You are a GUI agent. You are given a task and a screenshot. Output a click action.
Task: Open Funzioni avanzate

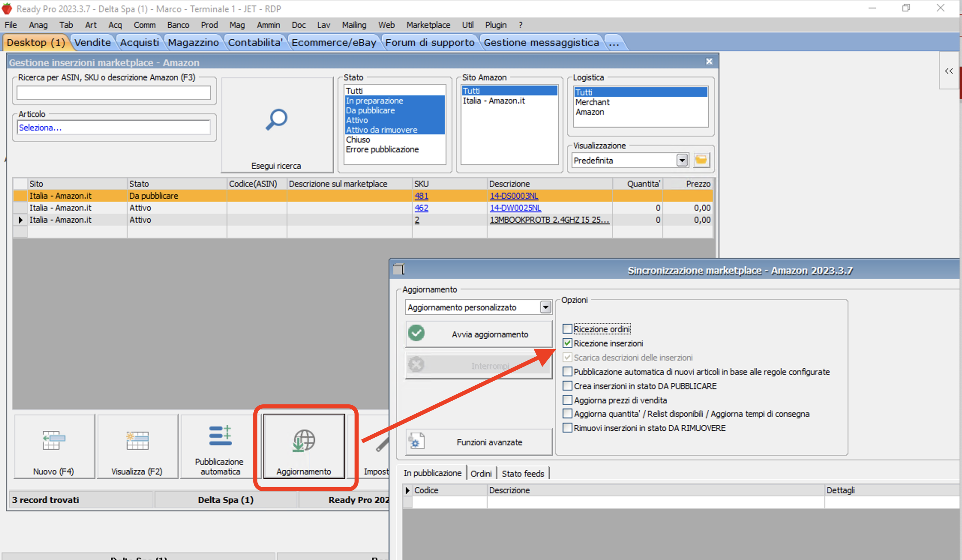(479, 442)
